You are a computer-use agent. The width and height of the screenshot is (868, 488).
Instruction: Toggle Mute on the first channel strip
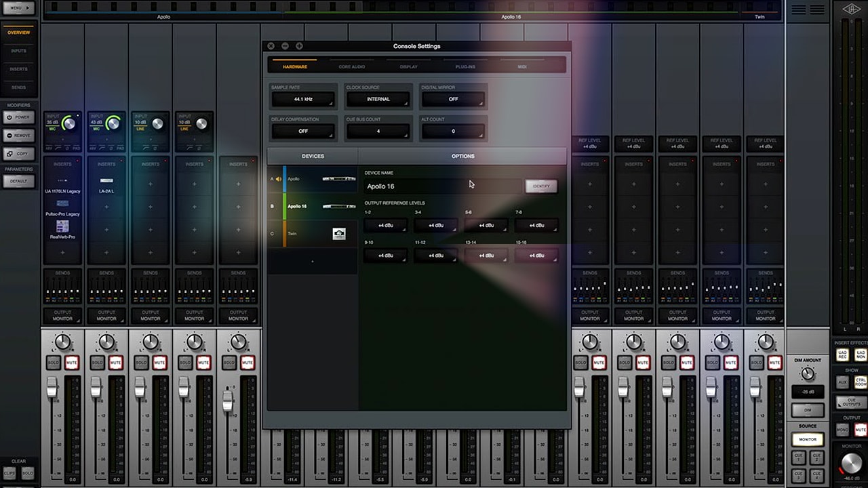tap(72, 363)
